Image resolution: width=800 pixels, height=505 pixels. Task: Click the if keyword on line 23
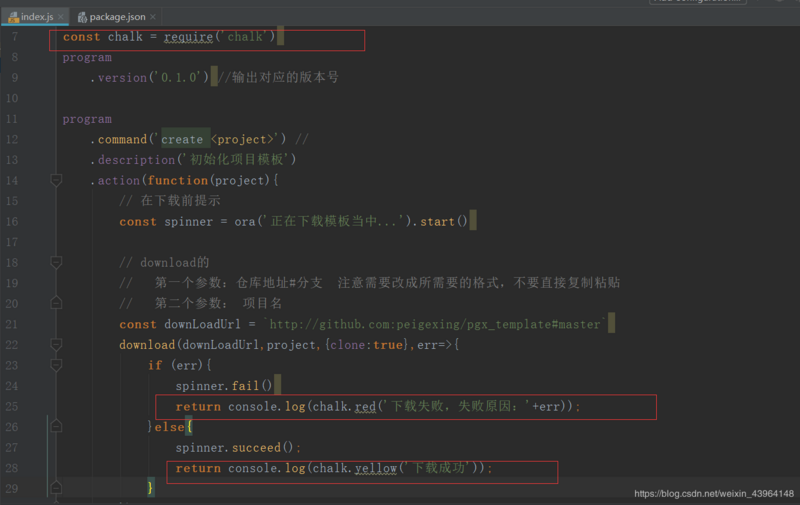click(x=155, y=365)
